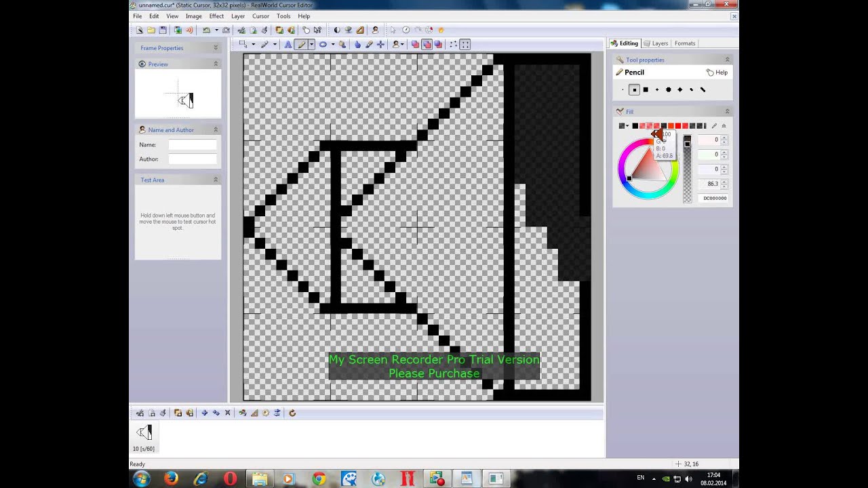Choose the round circle pencil tip
Viewport: 868px width, 488px height.
pyautogui.click(x=669, y=89)
